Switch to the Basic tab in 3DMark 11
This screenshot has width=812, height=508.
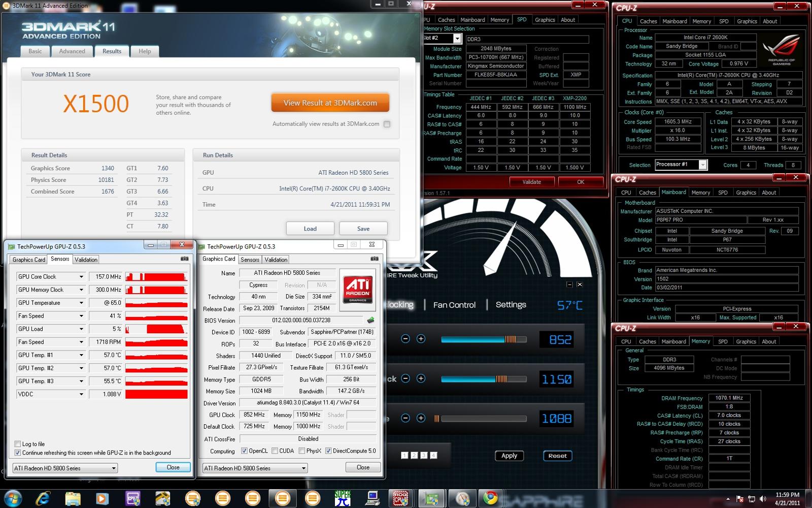[35, 51]
